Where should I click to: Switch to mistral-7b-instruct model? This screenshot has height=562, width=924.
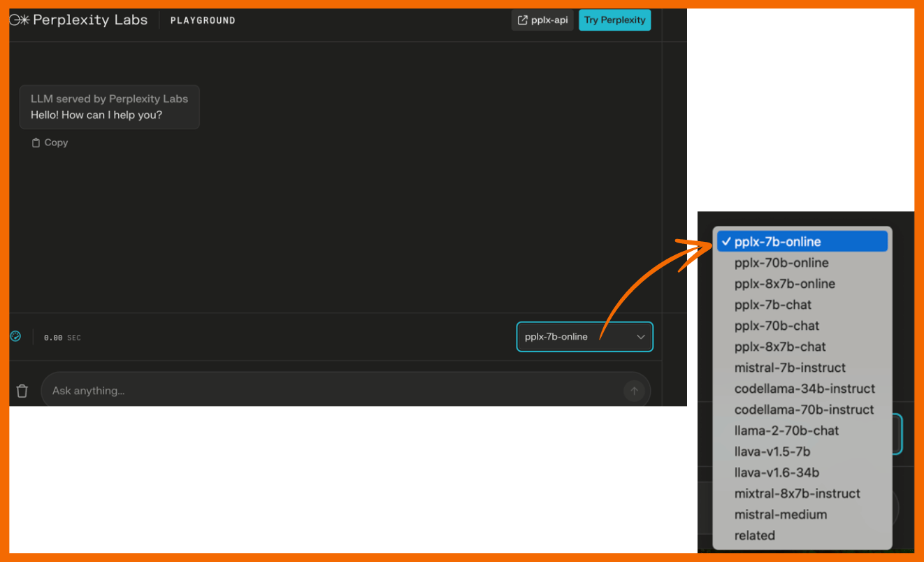click(x=790, y=368)
